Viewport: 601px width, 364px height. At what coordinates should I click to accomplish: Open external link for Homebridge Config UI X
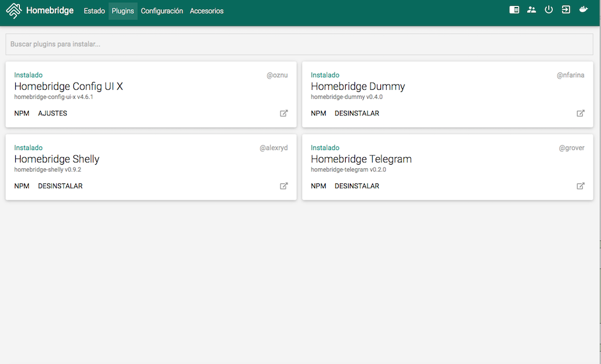click(x=284, y=113)
